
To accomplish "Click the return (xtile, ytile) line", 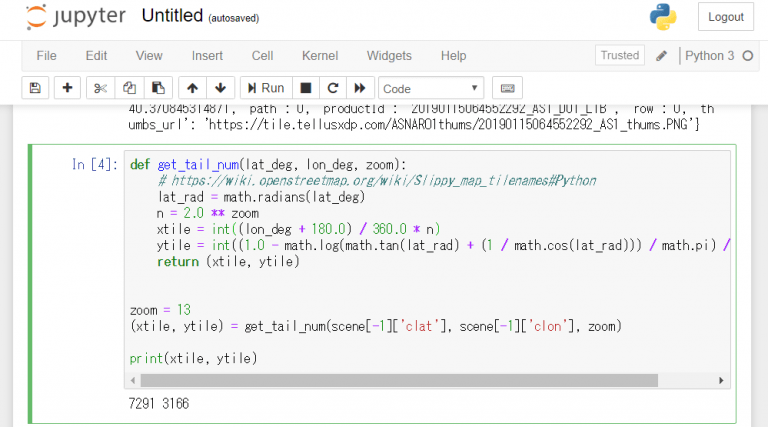I will point(228,261).
